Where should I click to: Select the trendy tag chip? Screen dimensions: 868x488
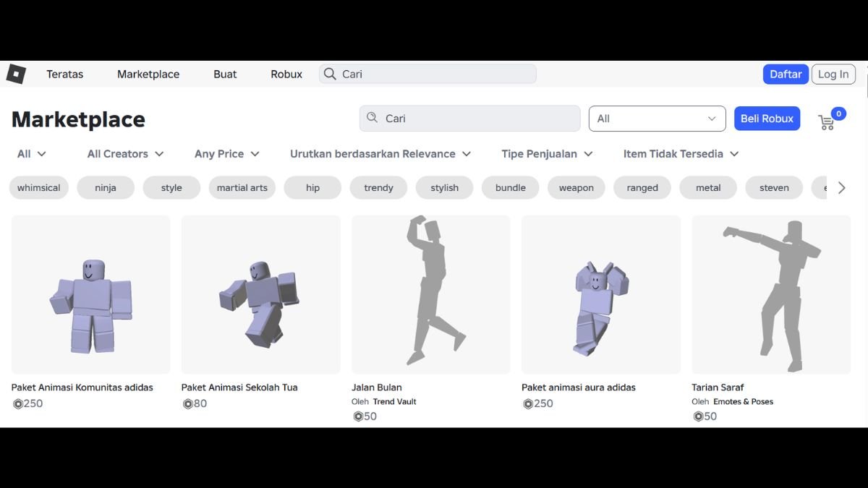pos(378,187)
